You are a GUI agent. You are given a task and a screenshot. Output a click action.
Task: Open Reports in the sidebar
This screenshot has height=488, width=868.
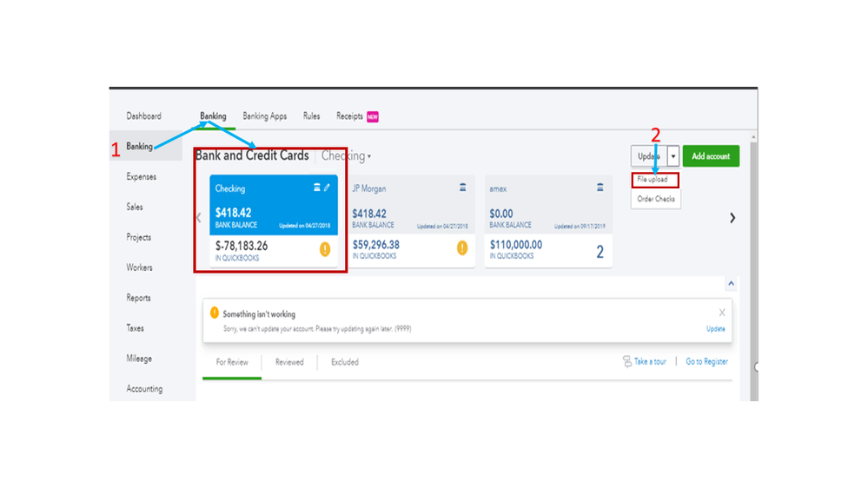pyautogui.click(x=138, y=298)
